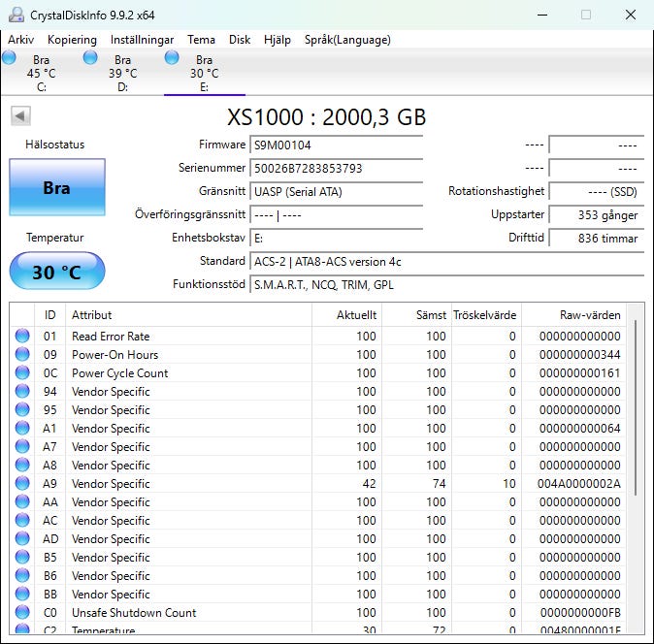Click the CrystalDiskInfo app icon in title bar
Viewport: 654px width, 644px height.
[16, 15]
